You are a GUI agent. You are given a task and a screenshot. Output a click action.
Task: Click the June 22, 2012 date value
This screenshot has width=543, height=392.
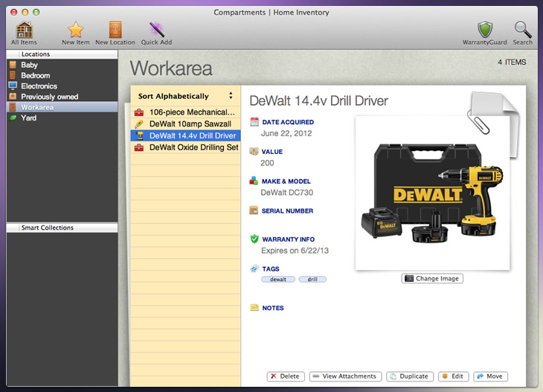point(286,133)
